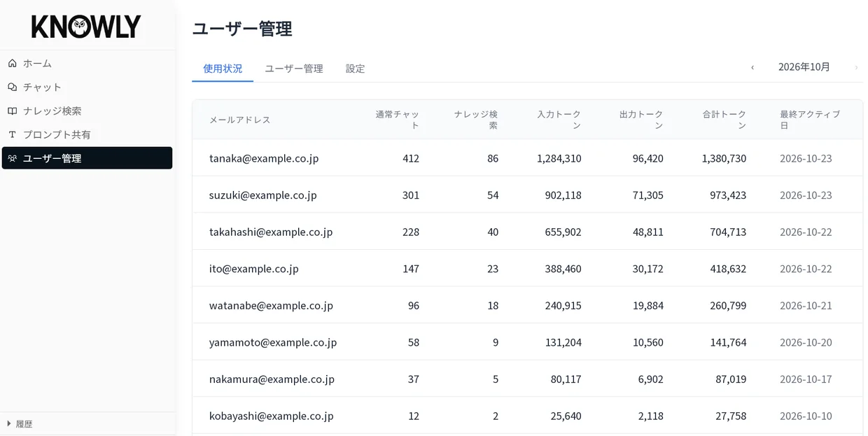Image resolution: width=868 pixels, height=436 pixels.
Task: Click the 合計トークン column header
Action: click(x=724, y=120)
